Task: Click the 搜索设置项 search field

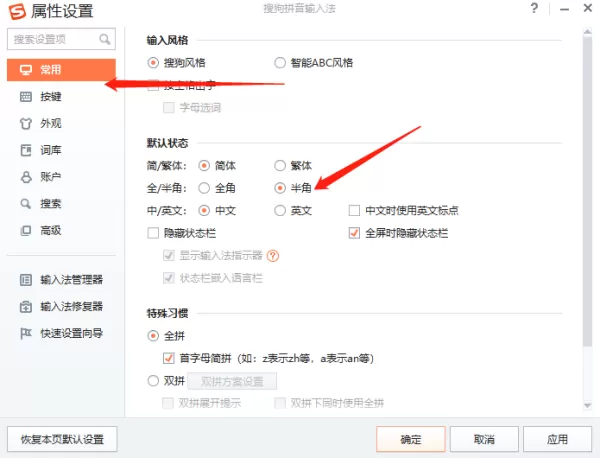Action: 61,39
